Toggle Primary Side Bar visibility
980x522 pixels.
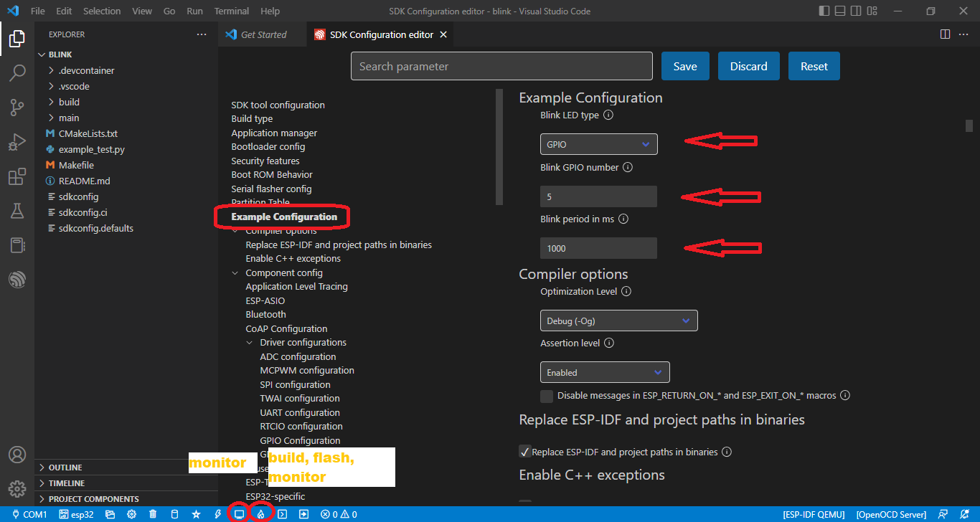pos(825,11)
